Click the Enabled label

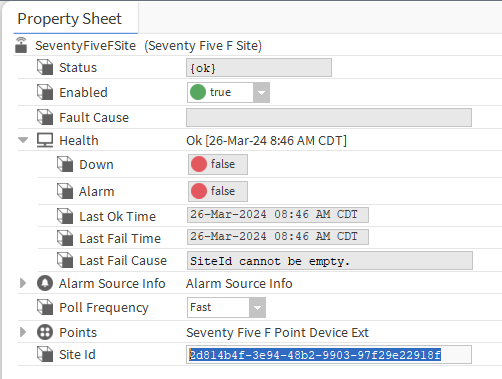(x=83, y=93)
